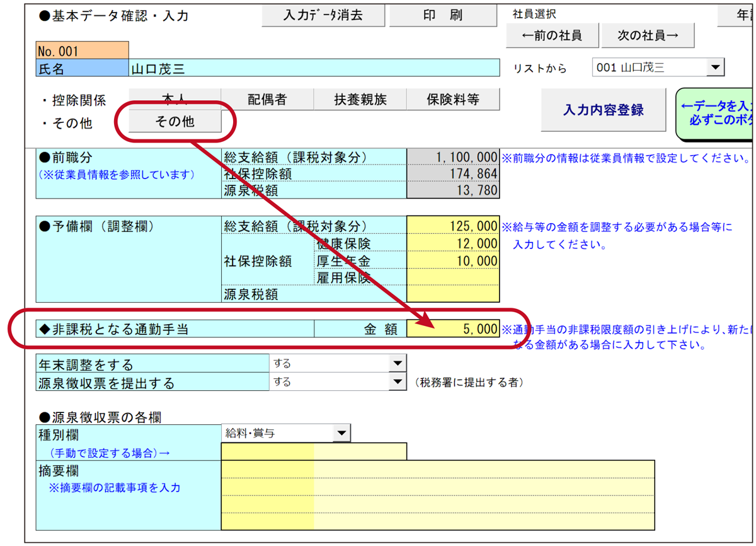Image resolution: width=756 pixels, height=546 pixels.
Task: Open the employee list dropdown 001 山口茂三
Action: (715, 67)
